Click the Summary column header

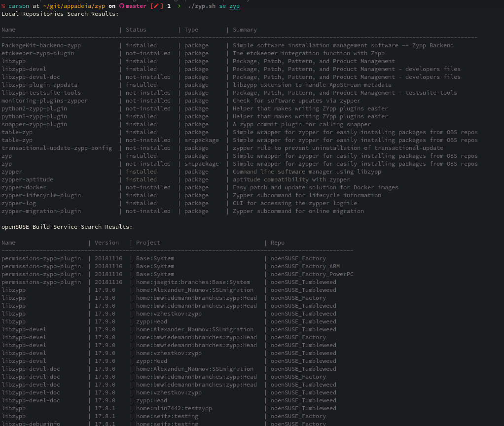[x=245, y=30]
